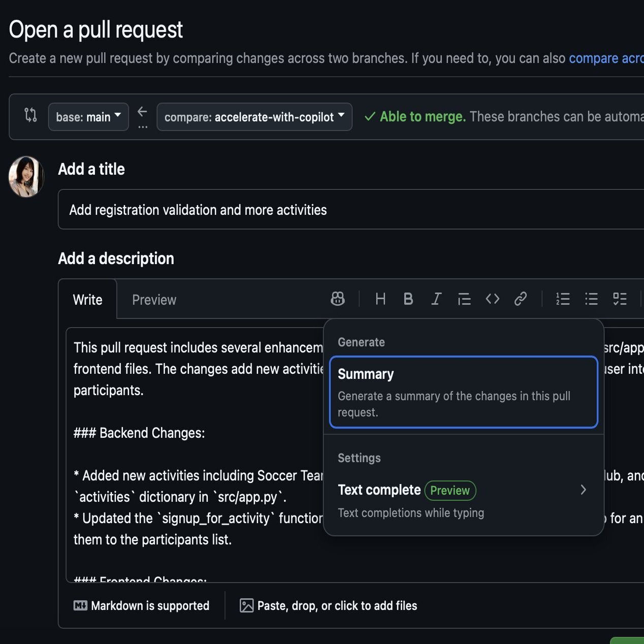Click the Copilot icon in the editor toolbar
The height and width of the screenshot is (644, 644).
tap(338, 299)
